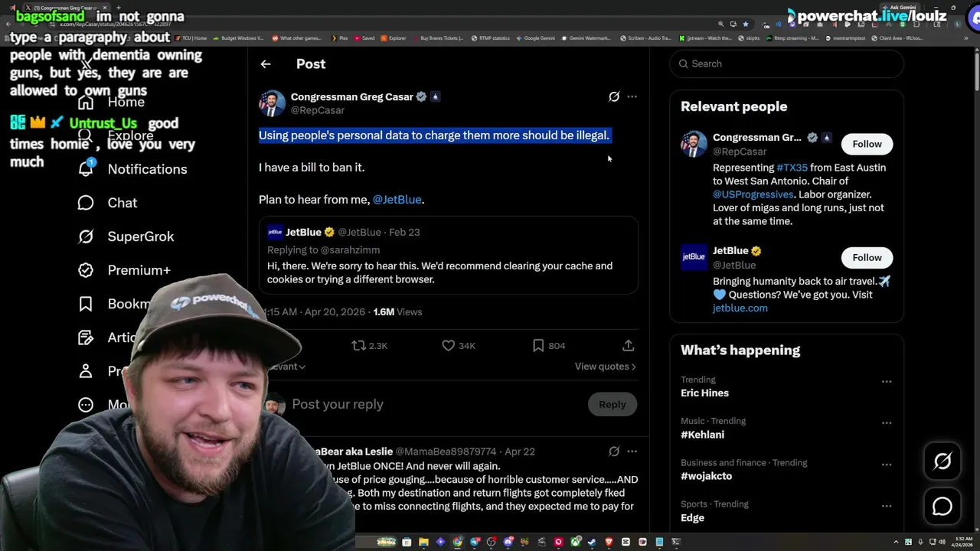The width and height of the screenshot is (980, 551).
Task: Open the Google Gemini bookmark
Action: (536, 37)
